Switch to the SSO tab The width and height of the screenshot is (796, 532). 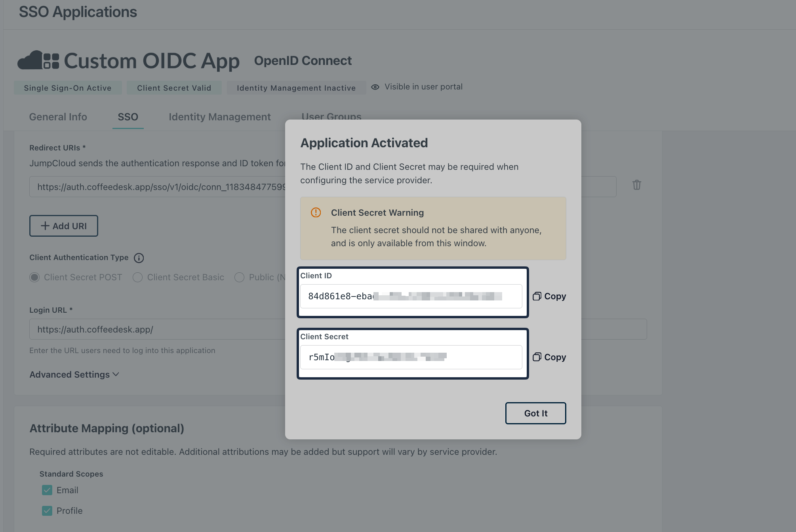128,117
